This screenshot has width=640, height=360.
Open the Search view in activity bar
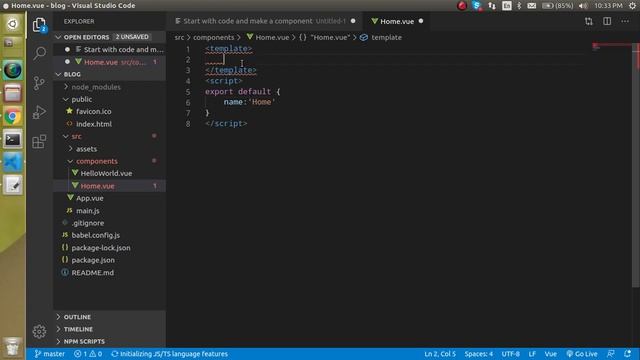[39, 53]
